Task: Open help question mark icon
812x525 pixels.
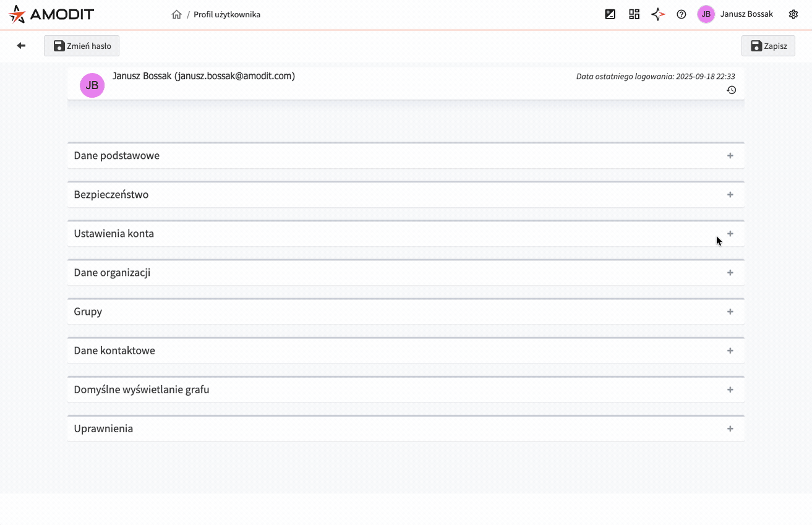Action: 681,14
